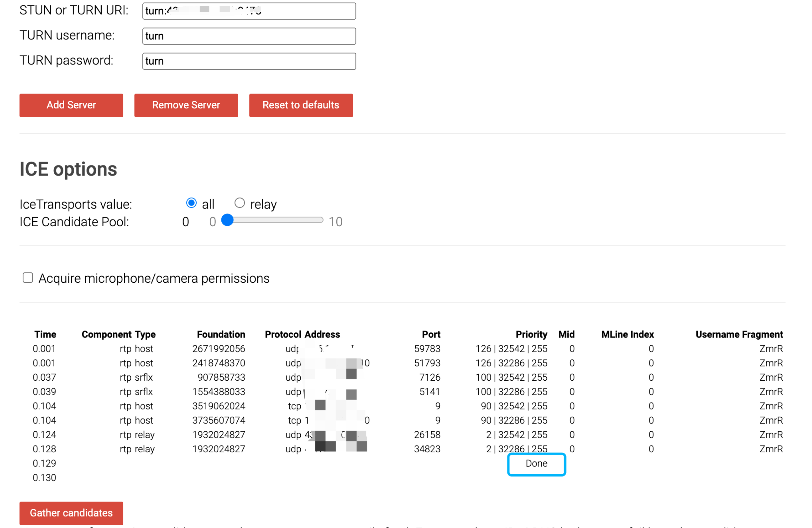Select the 'all' IceTransports radio
The image size is (812, 528).
point(192,203)
